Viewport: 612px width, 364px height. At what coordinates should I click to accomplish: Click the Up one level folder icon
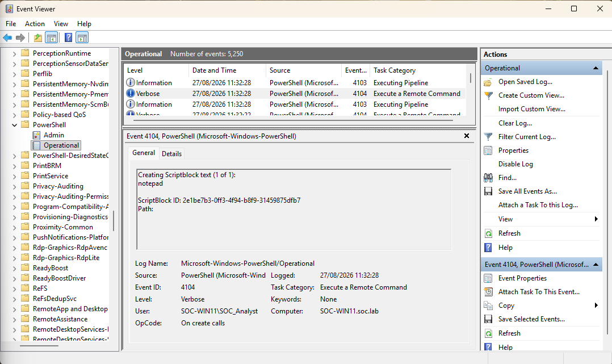38,37
